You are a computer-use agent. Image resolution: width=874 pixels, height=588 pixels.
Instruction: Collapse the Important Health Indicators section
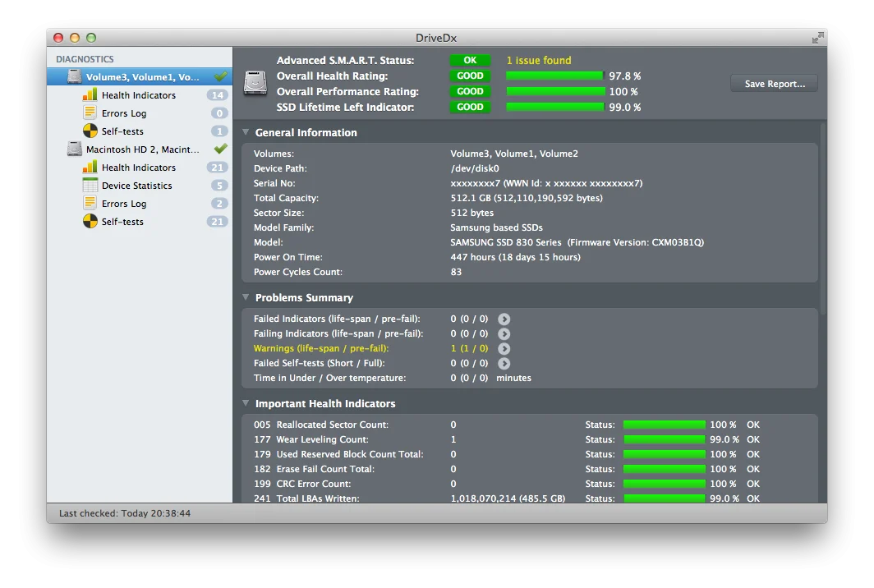tap(246, 403)
